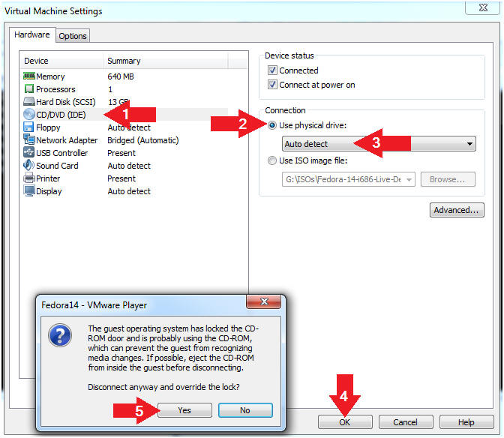Click the Display monitor icon
The width and height of the screenshot is (504, 438).
coord(29,190)
